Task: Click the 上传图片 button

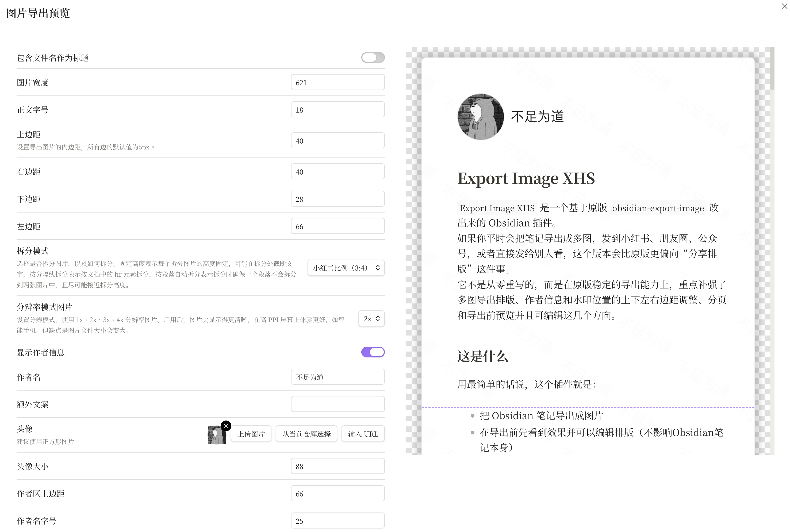Action: 251,433
